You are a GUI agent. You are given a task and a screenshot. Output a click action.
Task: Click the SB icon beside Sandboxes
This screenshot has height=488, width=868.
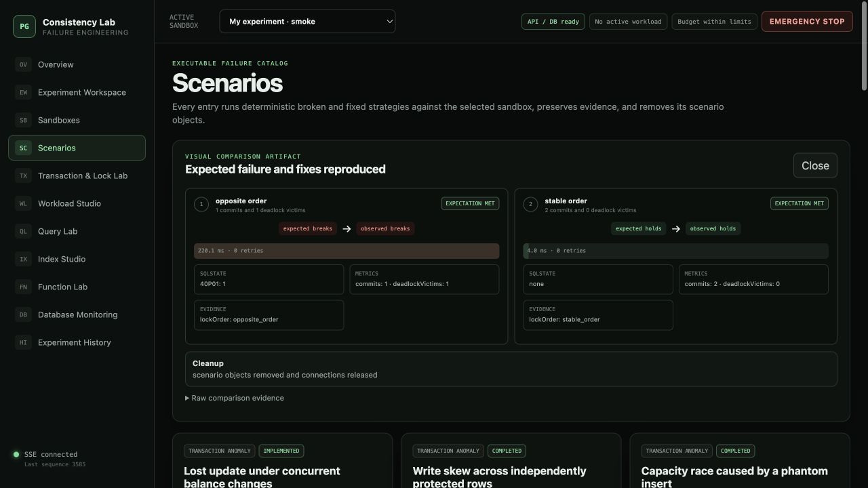coord(23,120)
